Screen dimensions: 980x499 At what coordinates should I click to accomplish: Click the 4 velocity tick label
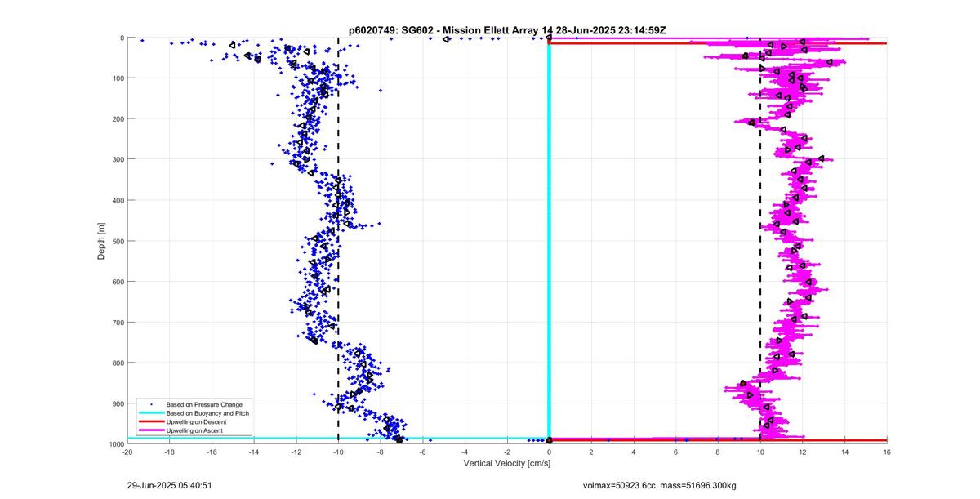pyautogui.click(x=634, y=452)
